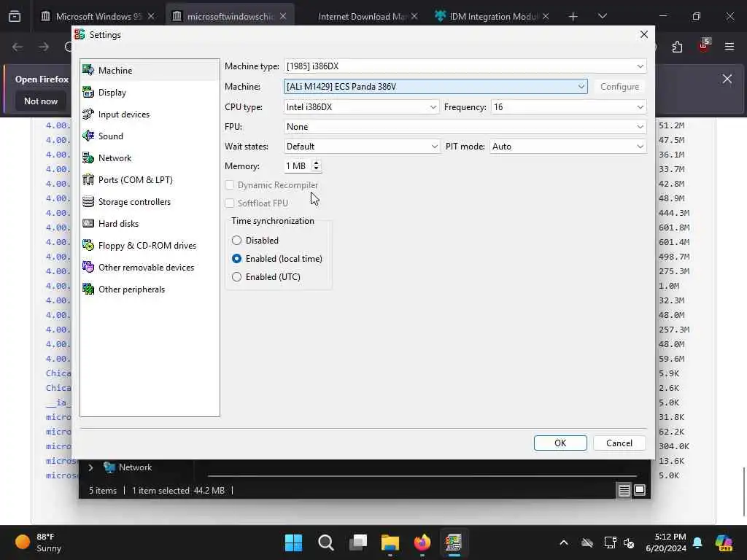Image resolution: width=747 pixels, height=560 pixels.
Task: Click the Firefox back arrow
Action: point(18,47)
